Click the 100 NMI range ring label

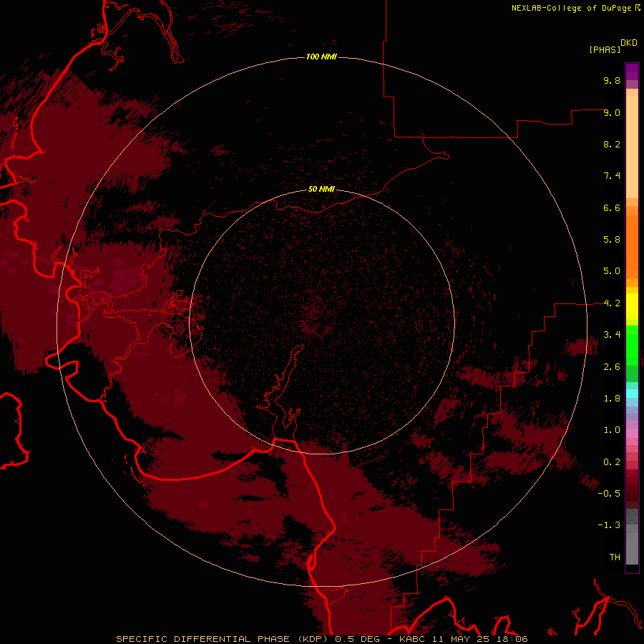coord(321,57)
